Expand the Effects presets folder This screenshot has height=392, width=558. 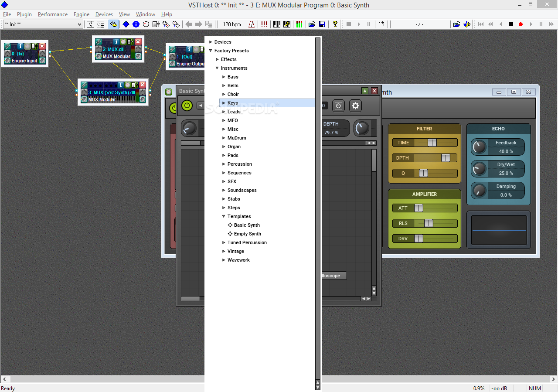[x=217, y=59]
